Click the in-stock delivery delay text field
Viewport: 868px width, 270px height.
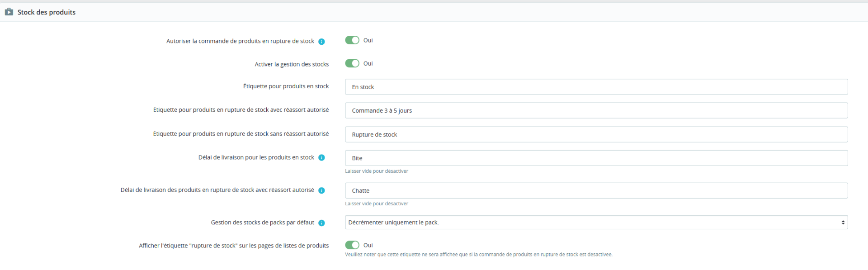(x=596, y=158)
